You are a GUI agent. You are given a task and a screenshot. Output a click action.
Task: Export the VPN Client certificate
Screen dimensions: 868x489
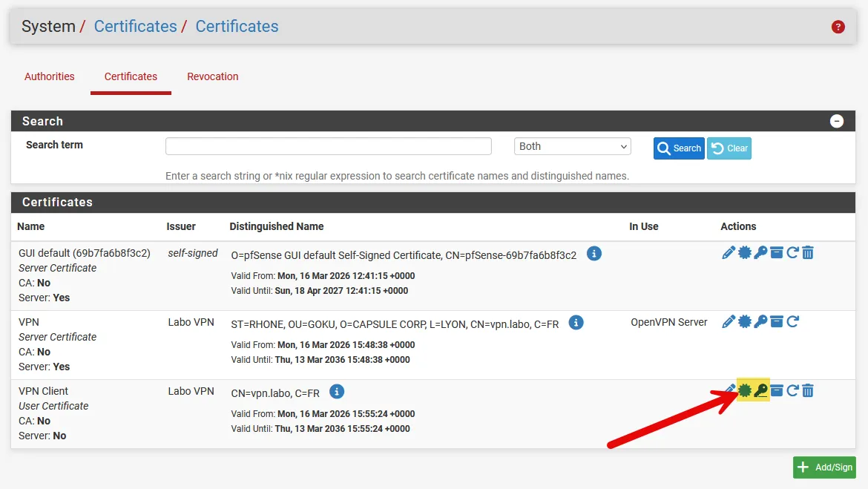745,390
